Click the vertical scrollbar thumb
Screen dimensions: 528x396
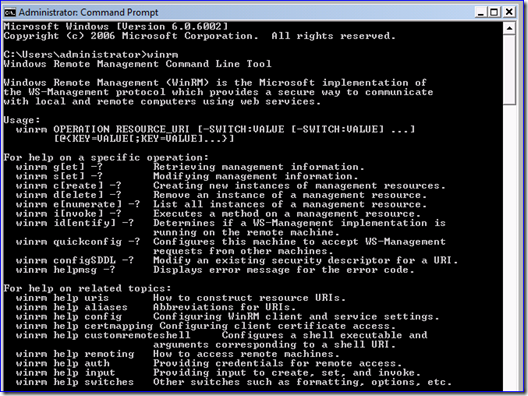(x=509, y=69)
